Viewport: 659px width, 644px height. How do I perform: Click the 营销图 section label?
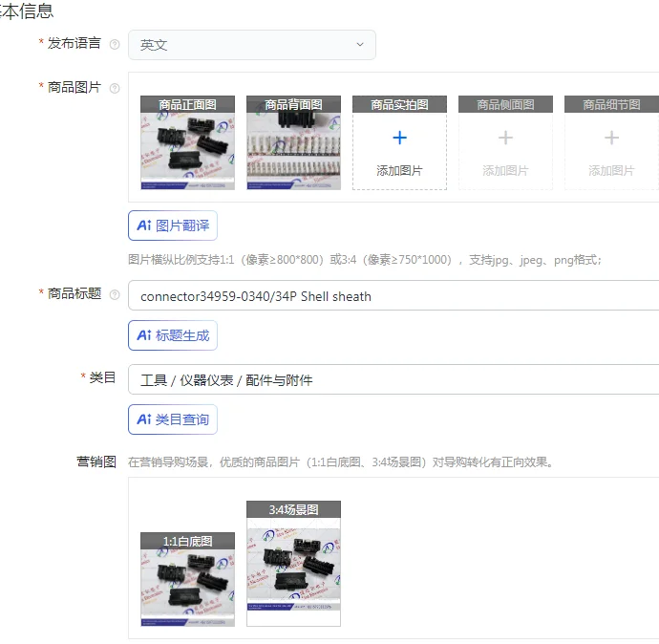pos(96,462)
